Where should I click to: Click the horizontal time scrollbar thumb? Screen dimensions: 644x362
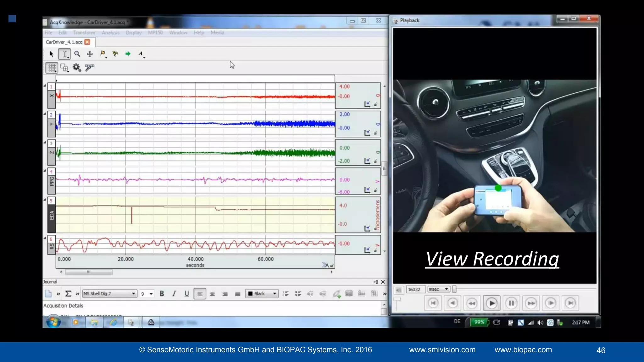point(89,272)
